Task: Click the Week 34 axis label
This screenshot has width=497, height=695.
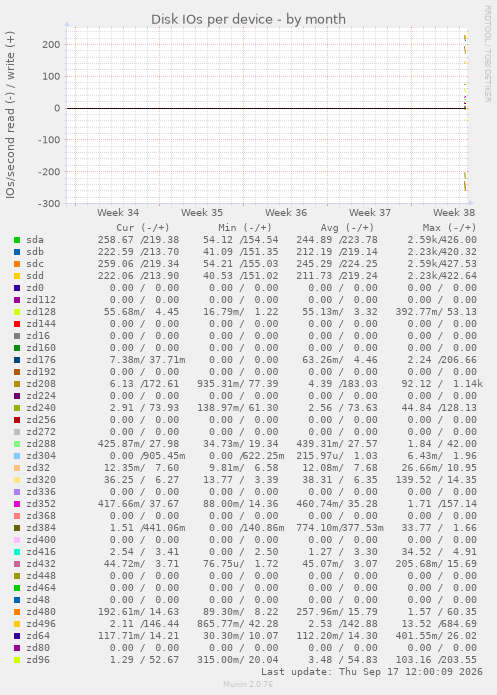Action: click(x=118, y=213)
